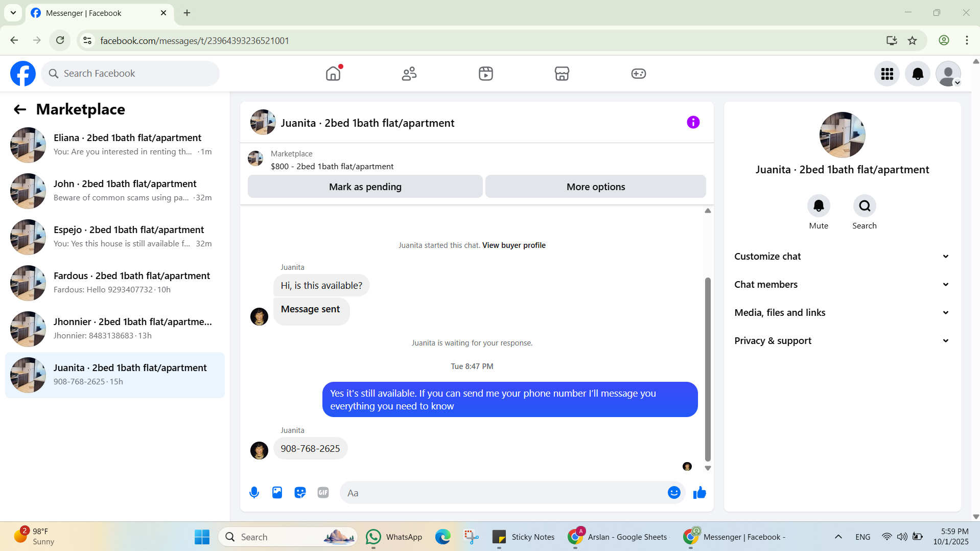980x551 pixels.
Task: Show hidden system tray icons
Action: [838, 537]
